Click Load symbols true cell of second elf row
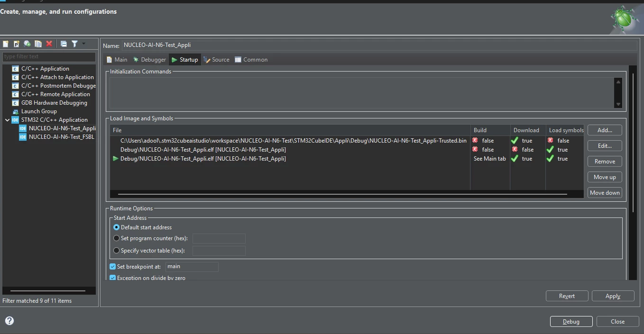 tap(565, 150)
